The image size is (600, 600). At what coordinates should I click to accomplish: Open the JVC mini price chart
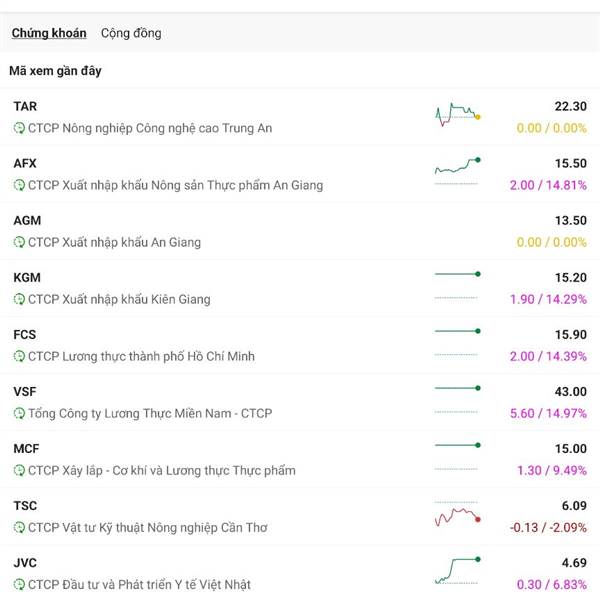click(x=457, y=571)
